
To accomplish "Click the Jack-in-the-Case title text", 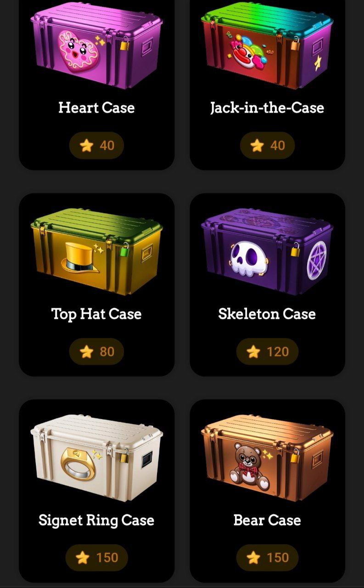I will coord(267,108).
